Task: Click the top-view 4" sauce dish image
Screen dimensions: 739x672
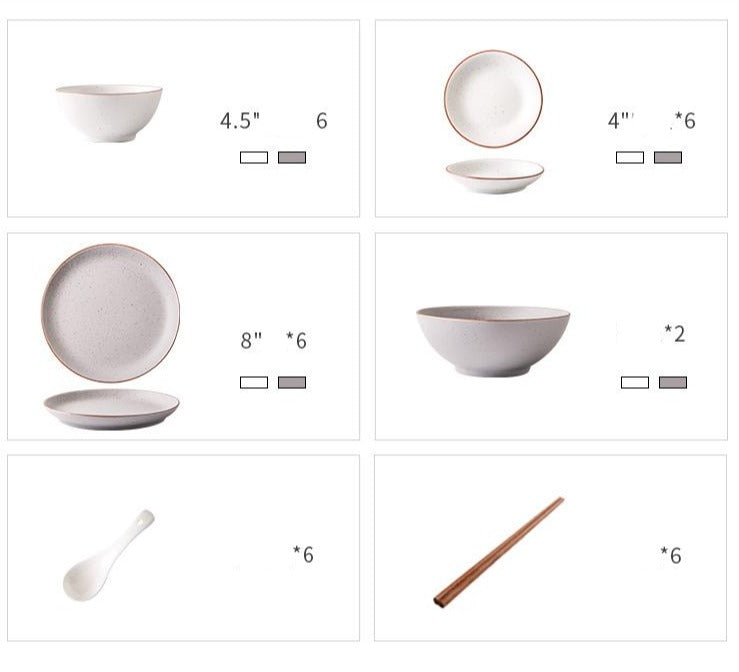Action: coord(493,99)
